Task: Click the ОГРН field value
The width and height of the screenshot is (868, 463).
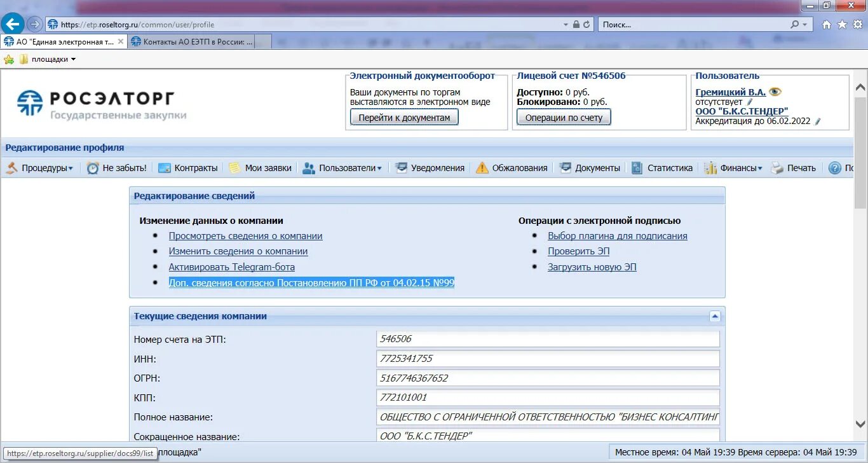Action: pyautogui.click(x=548, y=378)
